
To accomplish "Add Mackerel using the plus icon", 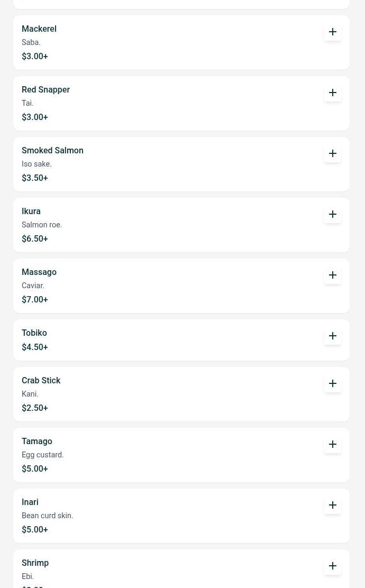I will 333,32.
